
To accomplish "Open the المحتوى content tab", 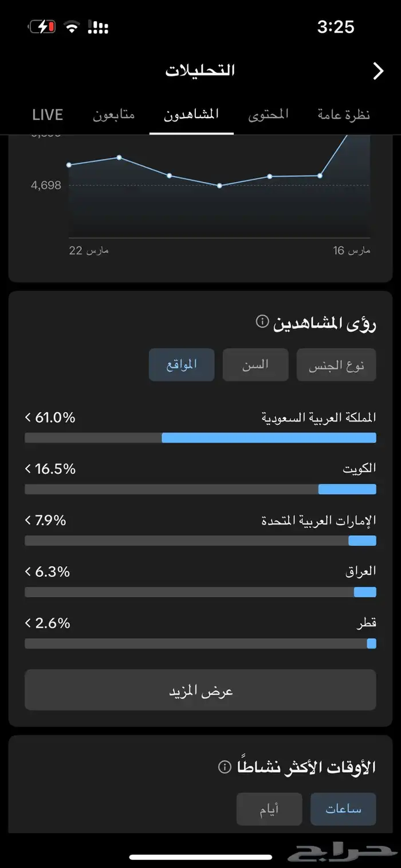I will tap(268, 115).
